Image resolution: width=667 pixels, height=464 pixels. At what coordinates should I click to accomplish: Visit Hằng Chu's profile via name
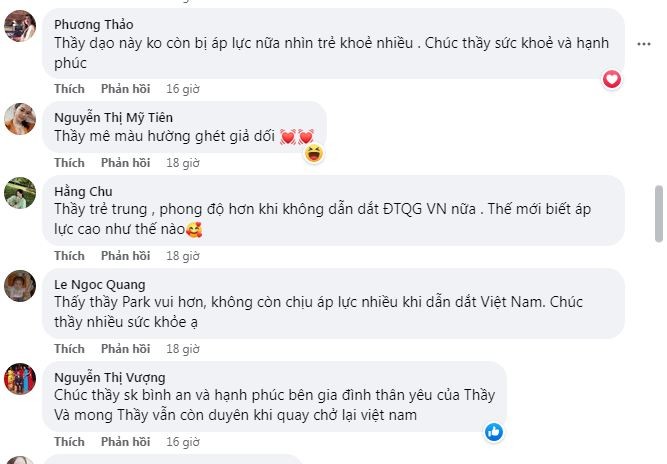click(x=82, y=191)
